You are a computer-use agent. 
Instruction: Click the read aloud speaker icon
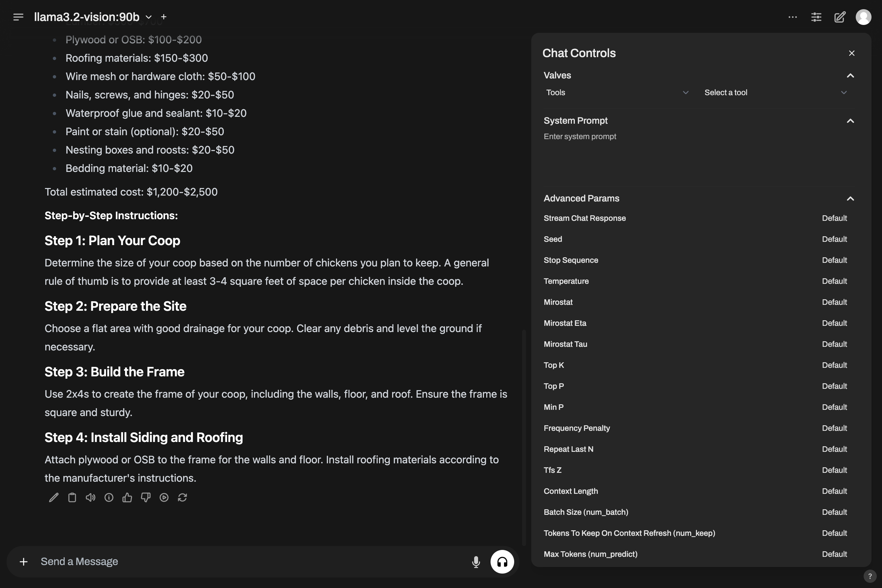click(x=90, y=497)
